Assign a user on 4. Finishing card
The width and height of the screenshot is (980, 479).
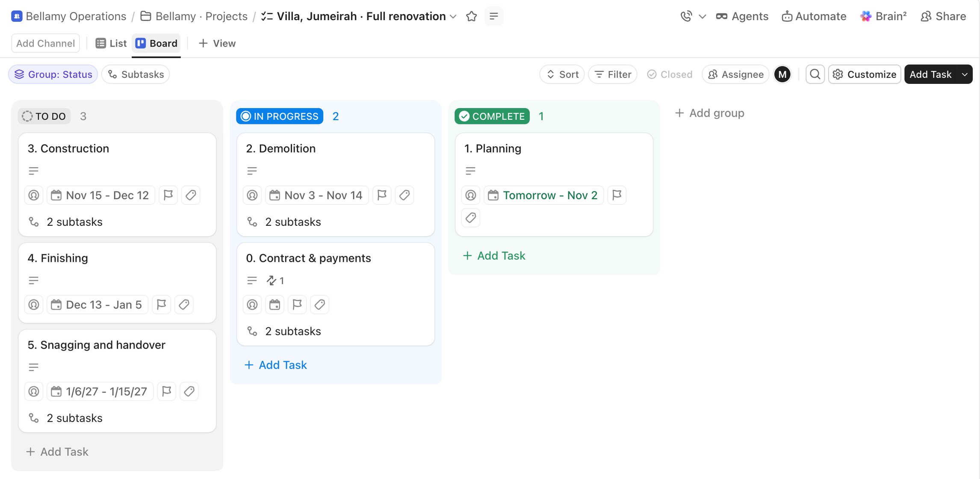34,305
